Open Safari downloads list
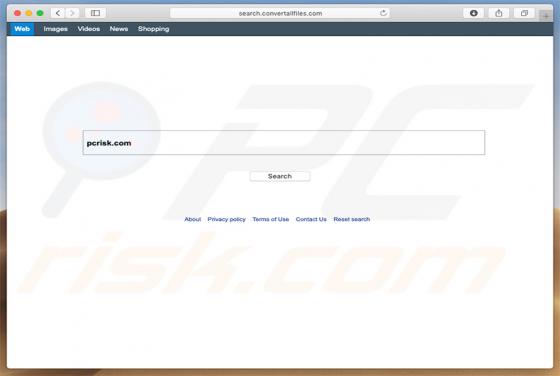Screen dimensions: 560x376 pyautogui.click(x=474, y=13)
